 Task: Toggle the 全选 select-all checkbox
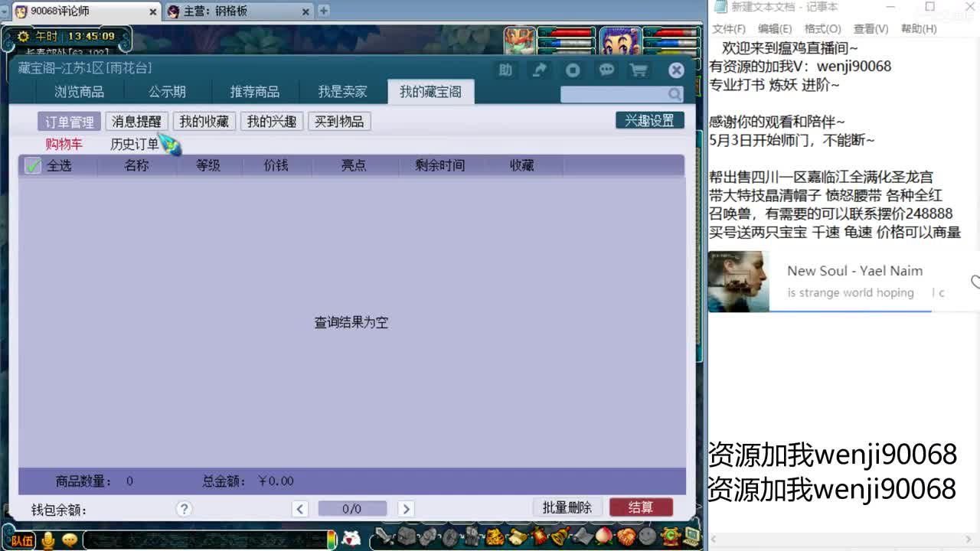click(x=33, y=165)
